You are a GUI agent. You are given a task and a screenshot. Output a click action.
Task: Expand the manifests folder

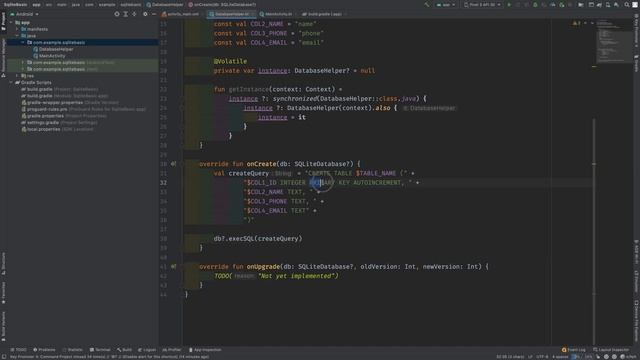[17, 29]
